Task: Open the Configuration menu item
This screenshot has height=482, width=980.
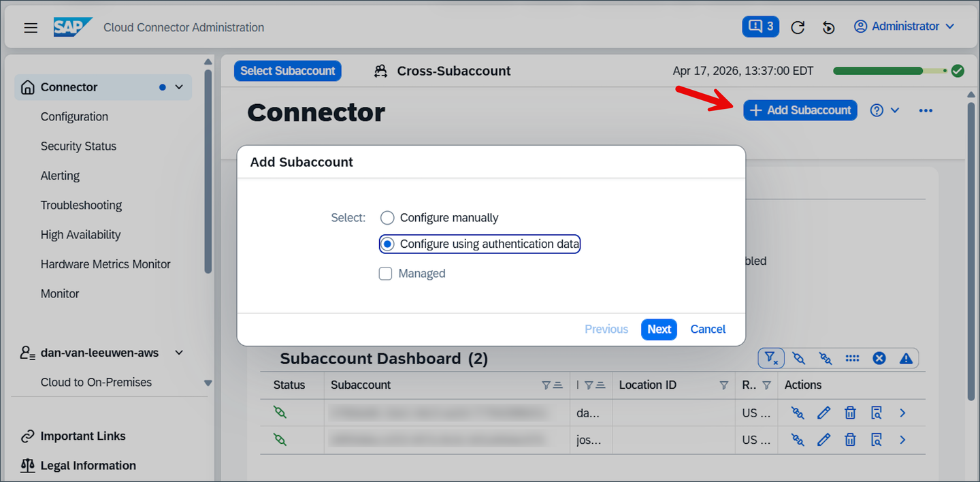Action: [74, 116]
